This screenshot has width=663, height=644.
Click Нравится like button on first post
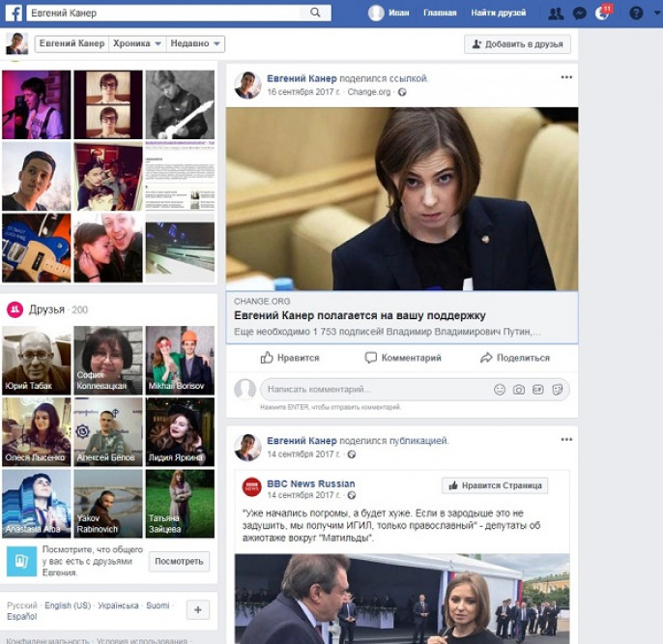[290, 358]
